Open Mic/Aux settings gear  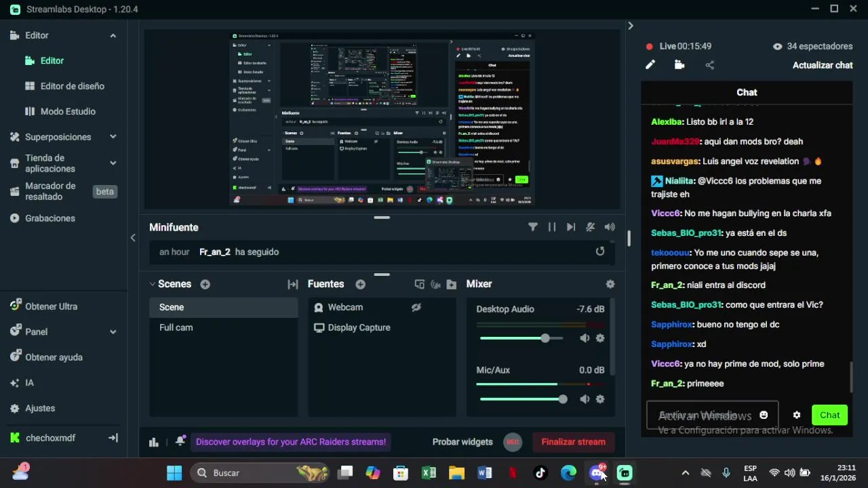600,399
